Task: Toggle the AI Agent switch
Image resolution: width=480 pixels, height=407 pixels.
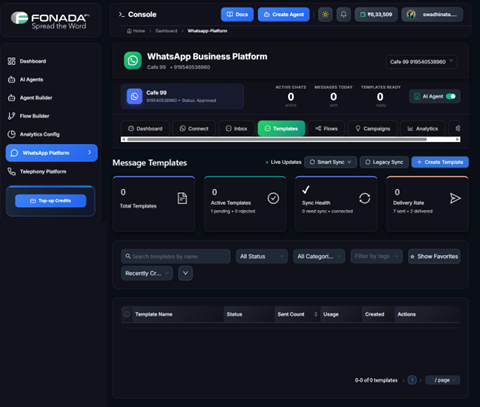Action: [451, 96]
